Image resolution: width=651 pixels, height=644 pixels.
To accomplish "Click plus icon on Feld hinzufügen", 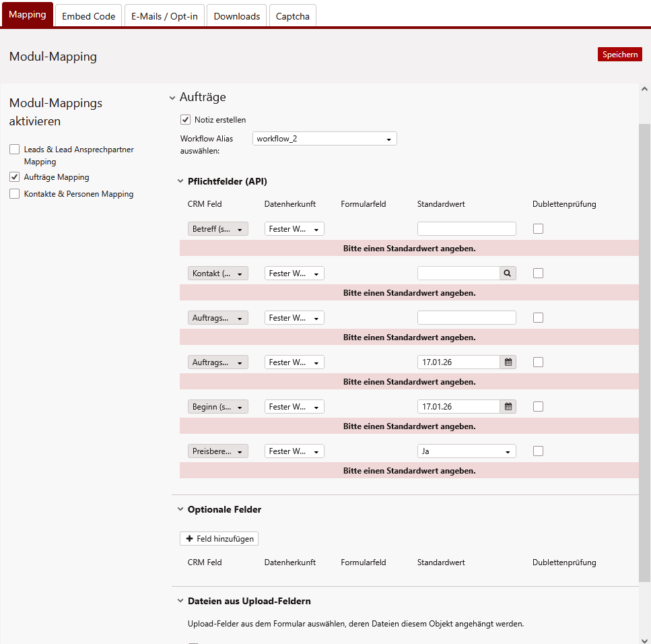I will coord(189,539).
